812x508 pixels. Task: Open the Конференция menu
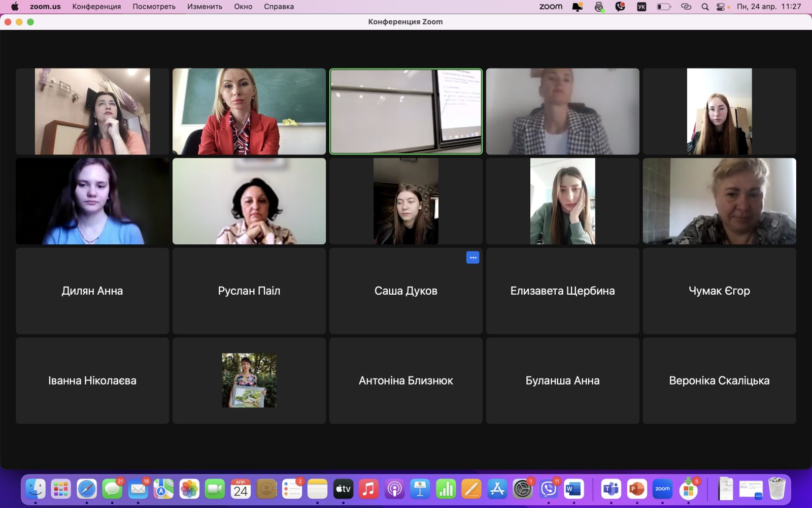pos(96,7)
